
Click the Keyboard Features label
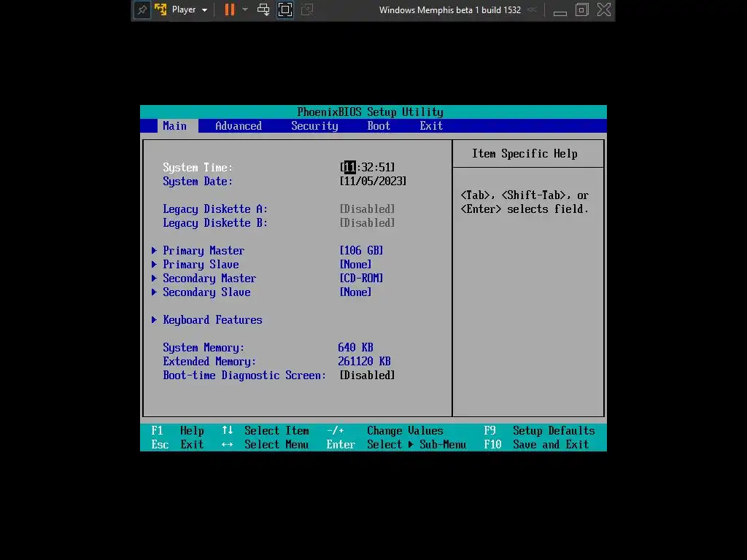[x=212, y=320]
